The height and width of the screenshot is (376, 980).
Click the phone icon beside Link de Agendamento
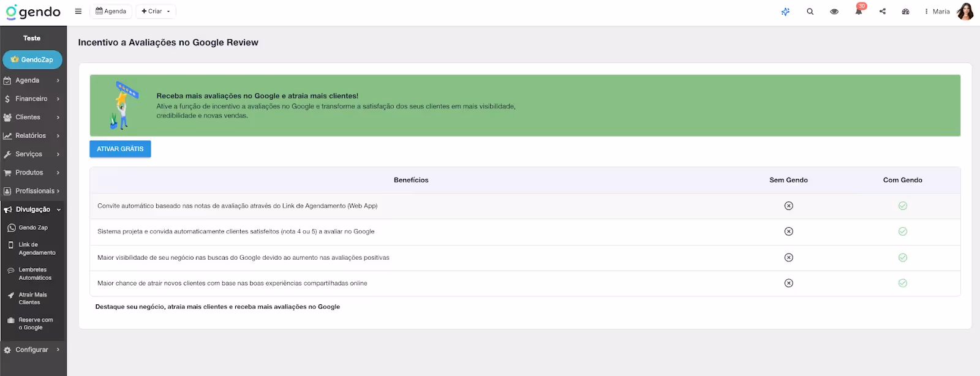(10, 245)
